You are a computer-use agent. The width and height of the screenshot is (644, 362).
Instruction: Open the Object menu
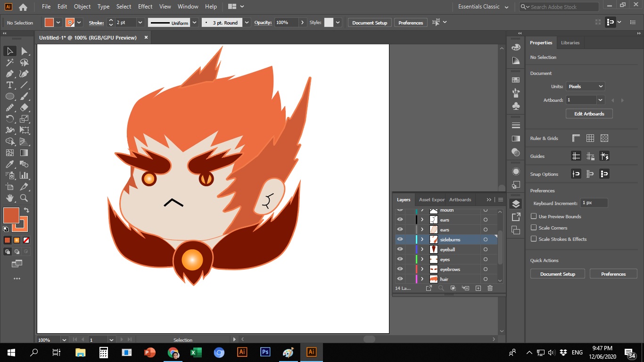tap(82, 7)
